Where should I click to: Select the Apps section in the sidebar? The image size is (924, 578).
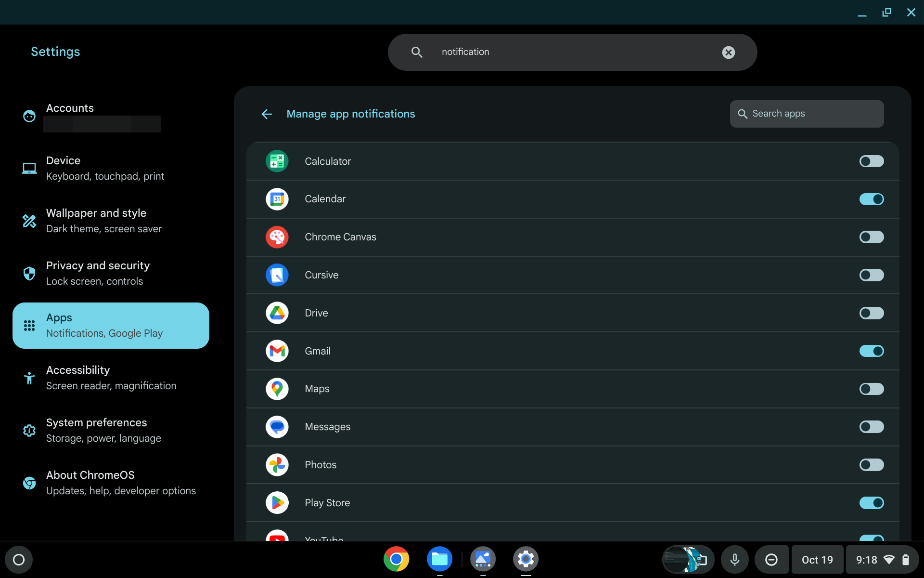tap(111, 326)
